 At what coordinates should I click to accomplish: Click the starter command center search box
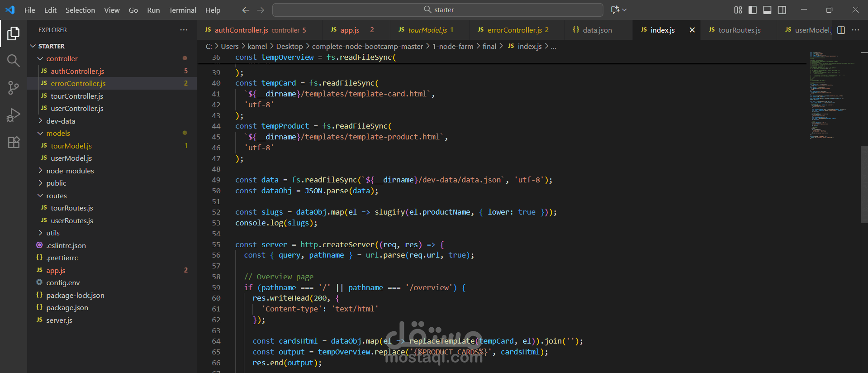click(x=438, y=10)
